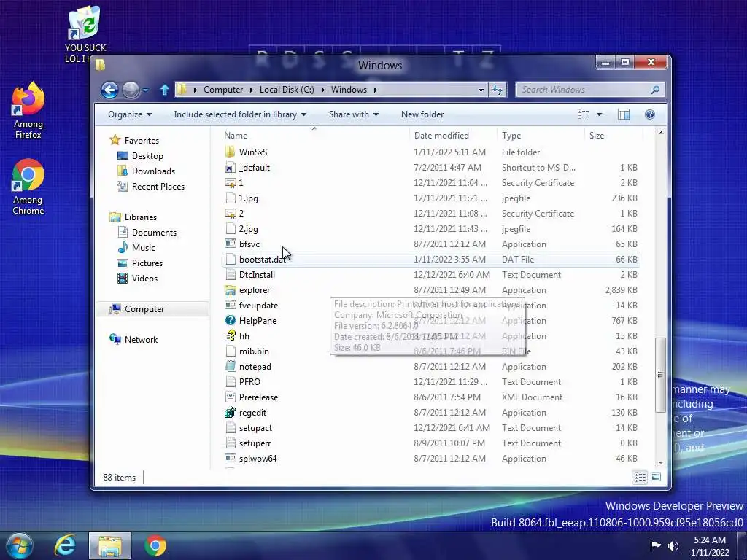
Task: Click the taskbar clock showing 5:24 AM
Action: click(710, 545)
